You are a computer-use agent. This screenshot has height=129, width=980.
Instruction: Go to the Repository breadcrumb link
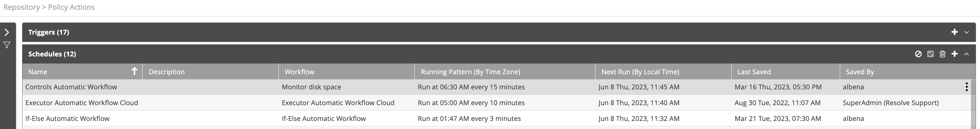tap(21, 7)
